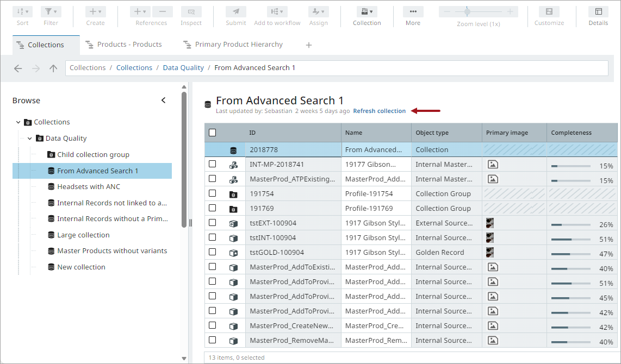Click the Collection toolbar icon
621x364 pixels.
pyautogui.click(x=367, y=12)
